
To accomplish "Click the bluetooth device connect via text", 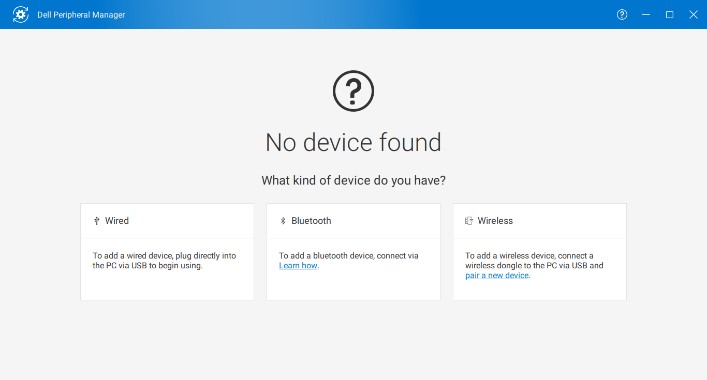I will [x=349, y=256].
